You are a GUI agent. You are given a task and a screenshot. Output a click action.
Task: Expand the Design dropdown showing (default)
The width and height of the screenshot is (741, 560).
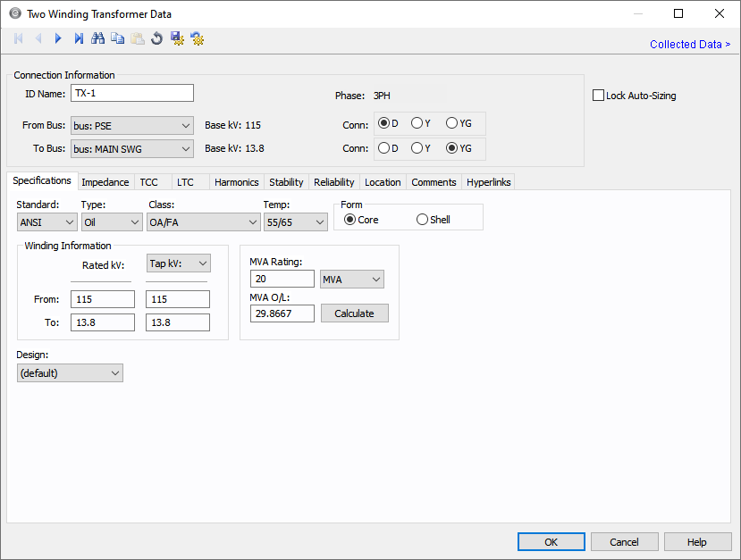(x=70, y=373)
